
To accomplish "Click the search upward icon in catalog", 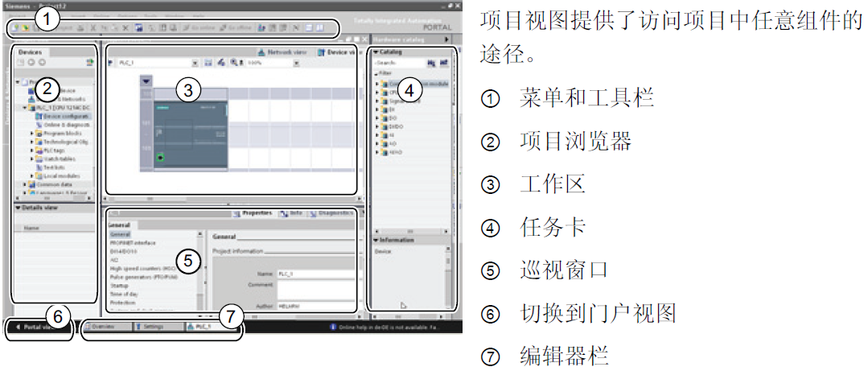I will [443, 63].
